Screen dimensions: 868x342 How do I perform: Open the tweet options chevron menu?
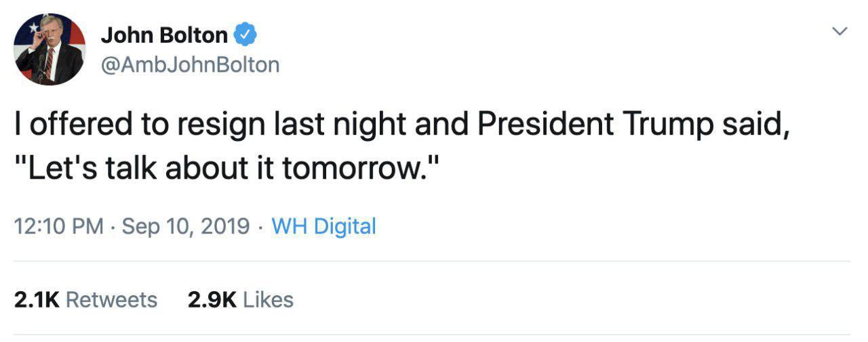840,31
